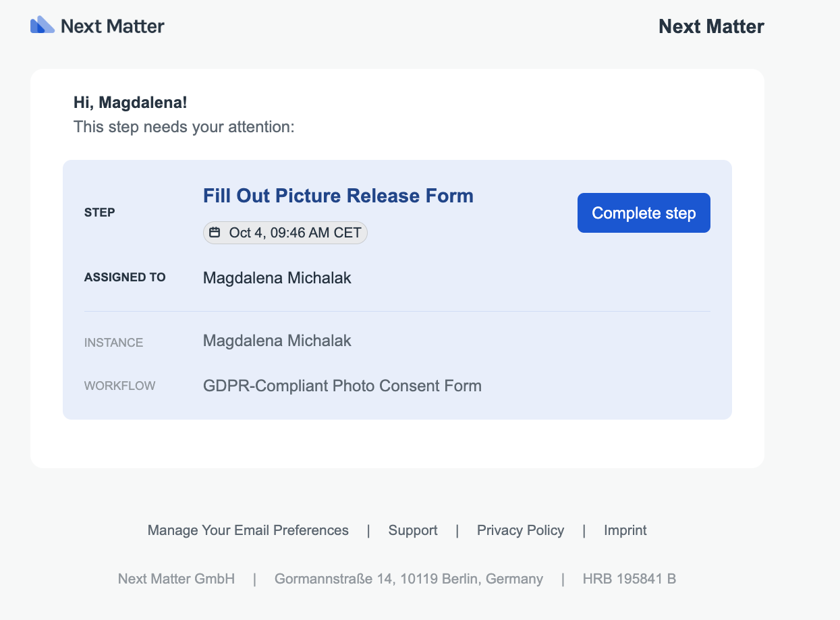
Task: Click the HRB 195841 B text
Action: pyautogui.click(x=629, y=579)
